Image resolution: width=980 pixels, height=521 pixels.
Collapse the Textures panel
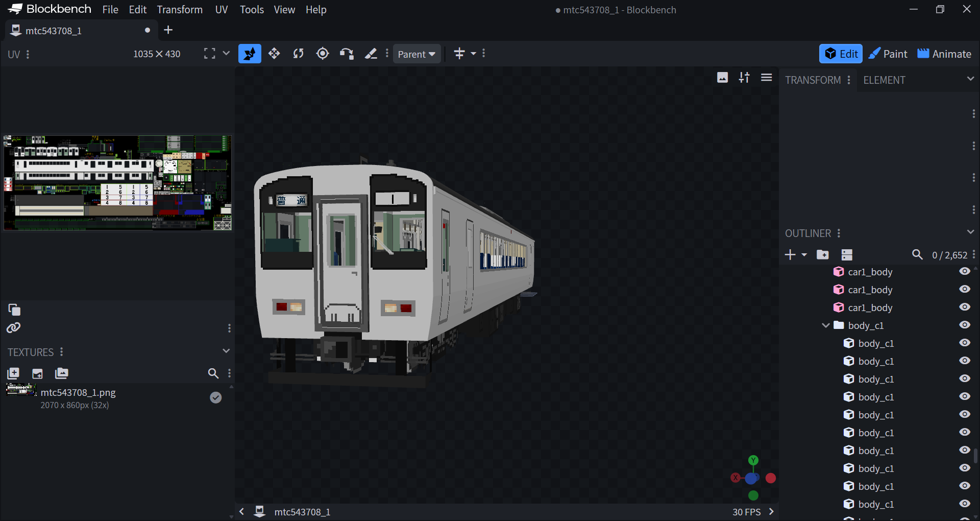[x=226, y=351]
